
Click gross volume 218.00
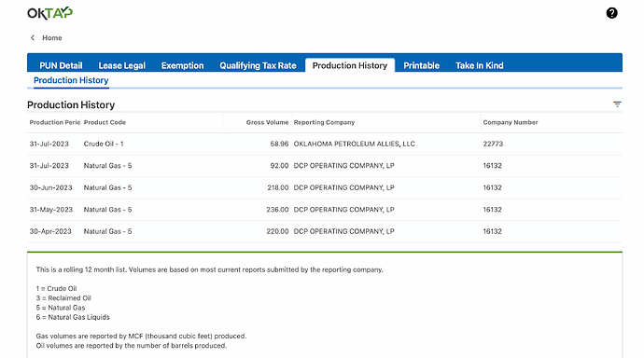point(277,187)
